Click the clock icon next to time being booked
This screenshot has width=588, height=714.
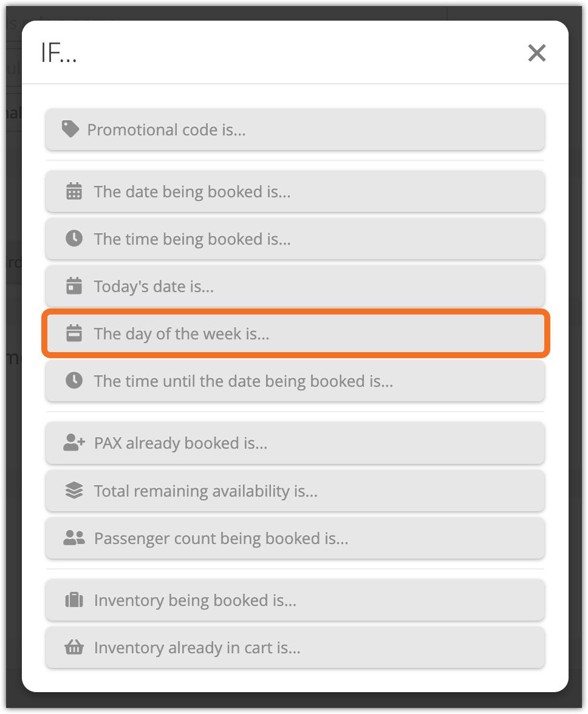coord(74,239)
